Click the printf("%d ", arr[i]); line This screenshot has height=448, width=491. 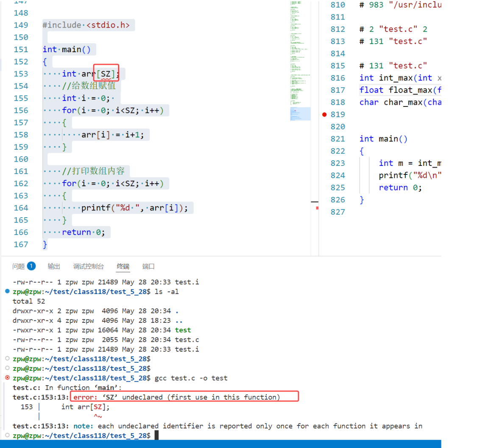pyautogui.click(x=135, y=208)
